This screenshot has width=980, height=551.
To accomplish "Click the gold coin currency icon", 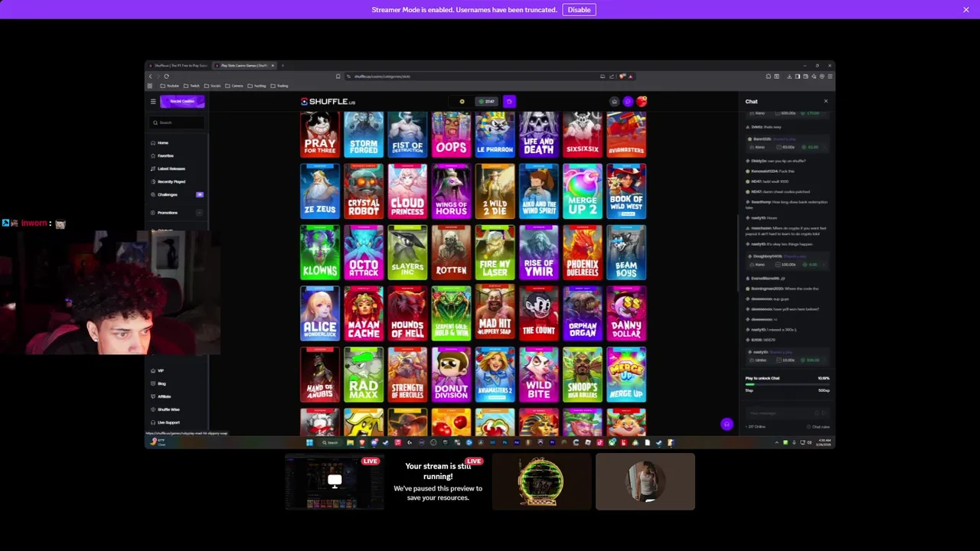I will click(462, 101).
